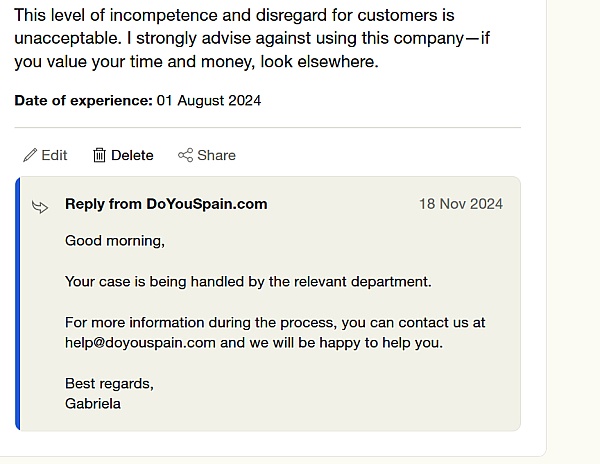The width and height of the screenshot is (600, 464).
Task: Click the share nodes icon
Action: 186,155
